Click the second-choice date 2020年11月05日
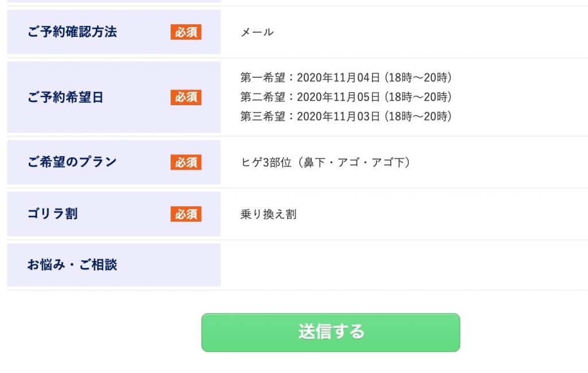This screenshot has height=373, width=588. click(338, 97)
